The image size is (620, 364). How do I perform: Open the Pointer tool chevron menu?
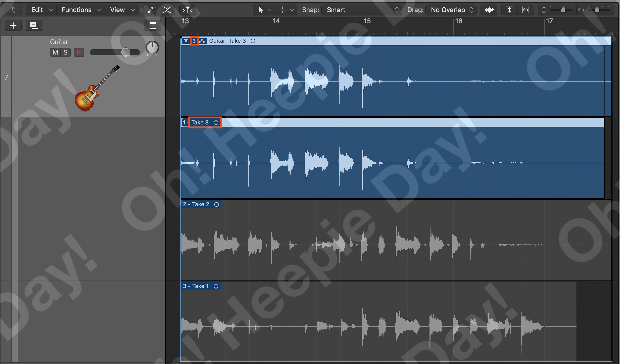pyautogui.click(x=270, y=10)
